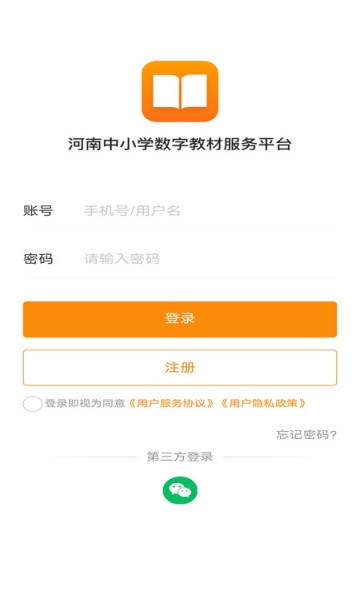Click the 河南中小学数字教材服务平台 title

point(180,144)
